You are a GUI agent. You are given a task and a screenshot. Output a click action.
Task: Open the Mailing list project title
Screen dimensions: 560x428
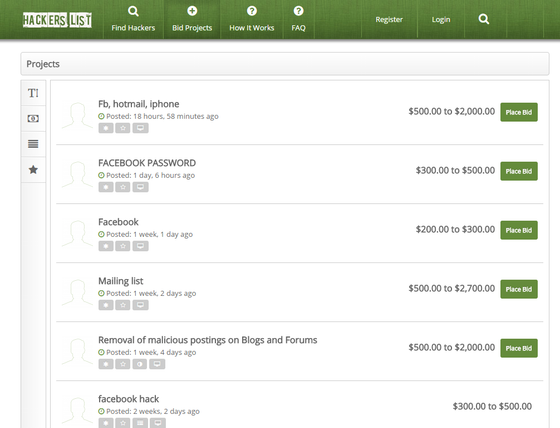(x=121, y=281)
